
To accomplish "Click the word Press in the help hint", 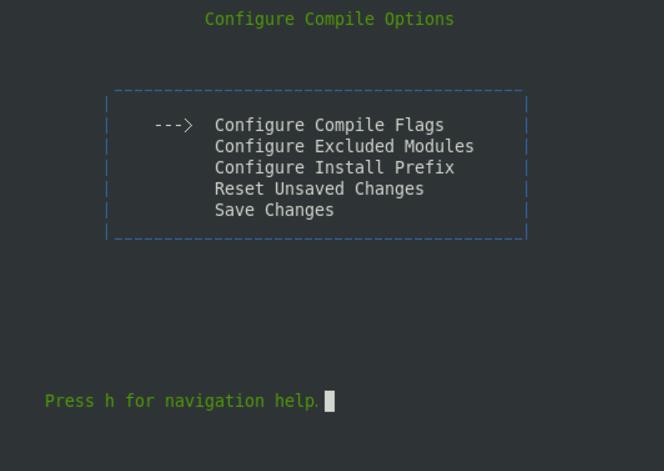I will [x=69, y=401].
